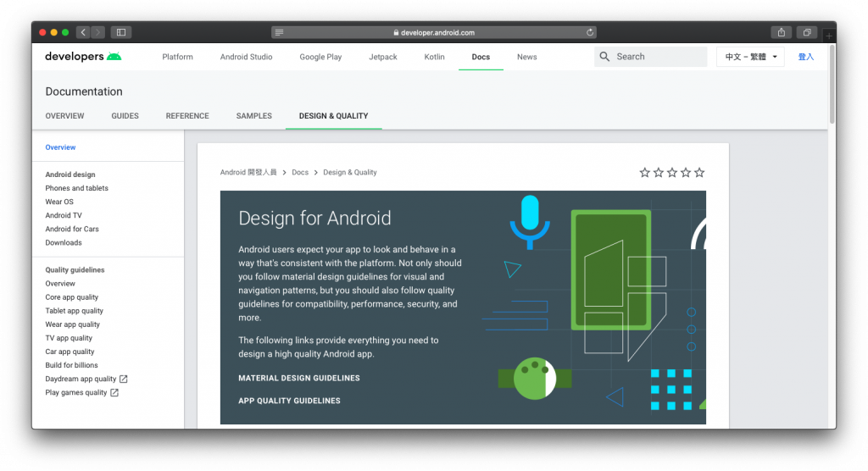
Task: Show all tabs with the tab overview icon
Action: (807, 33)
